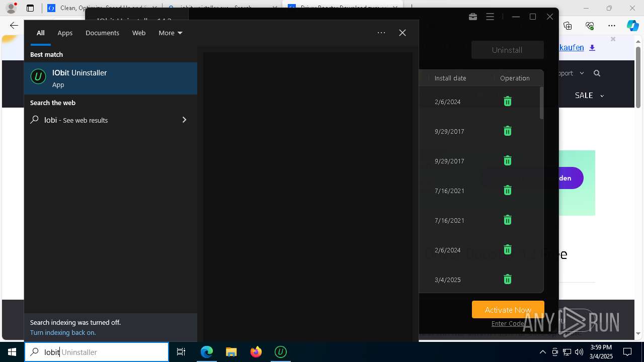
Task: Launch Microsoft Edge from taskbar
Action: point(207,352)
